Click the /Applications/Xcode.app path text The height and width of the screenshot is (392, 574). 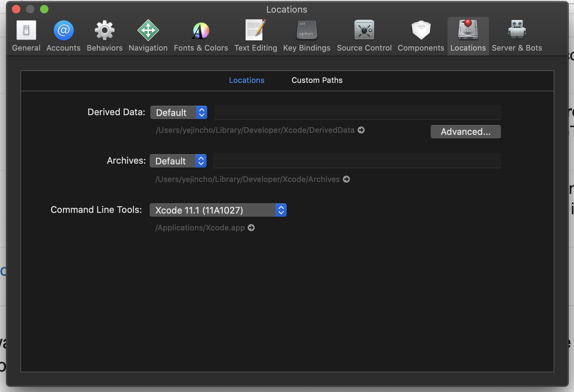pos(200,228)
